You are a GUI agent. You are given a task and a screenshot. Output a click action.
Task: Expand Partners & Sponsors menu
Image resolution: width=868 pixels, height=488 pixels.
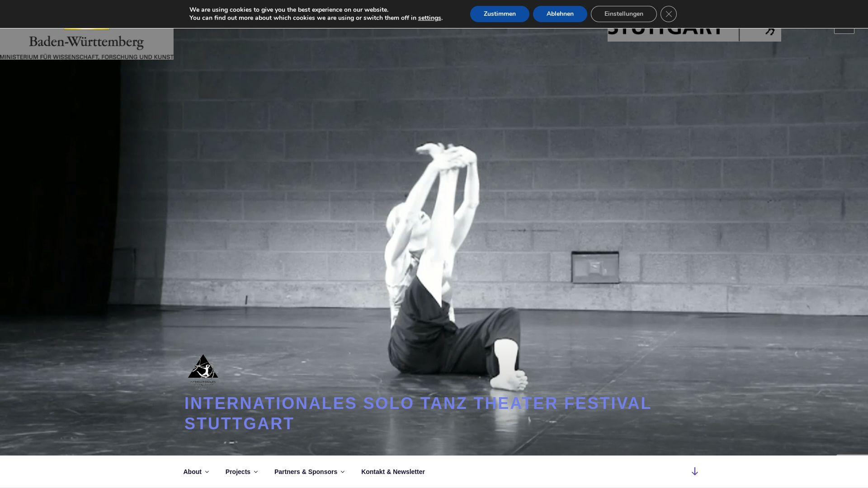point(310,472)
